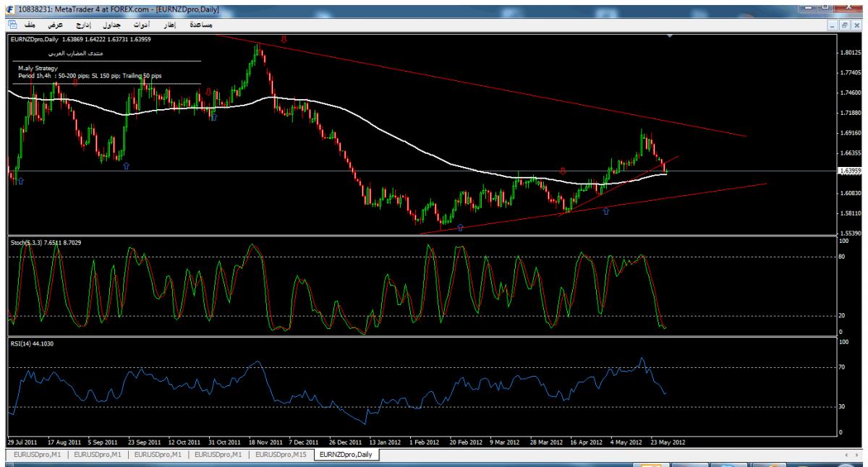Image resolution: width=868 pixels, height=467 pixels.
Task: Click the chart shift triangle marker
Action: click(669, 35)
